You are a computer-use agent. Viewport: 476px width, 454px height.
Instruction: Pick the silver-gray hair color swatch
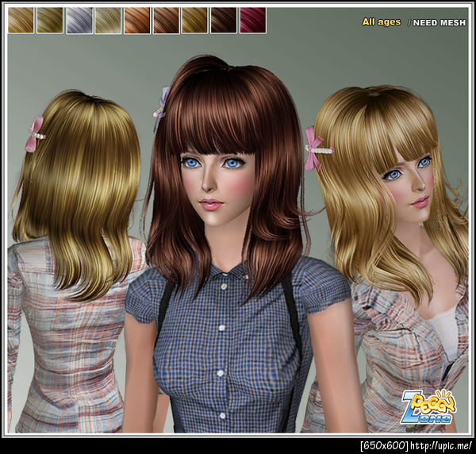click(x=79, y=20)
